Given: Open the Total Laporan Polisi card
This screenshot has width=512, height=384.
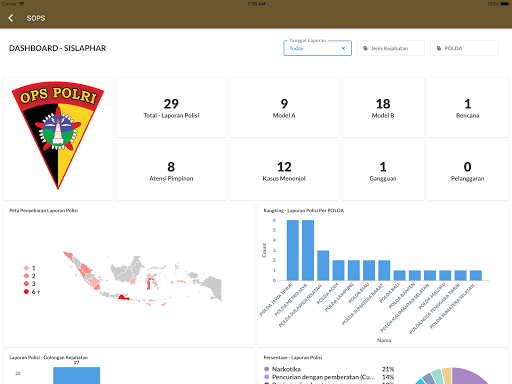Looking at the screenshot, I should [171, 107].
